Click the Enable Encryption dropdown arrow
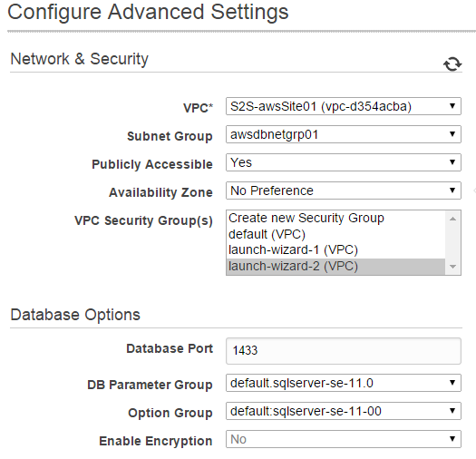 tap(452, 439)
